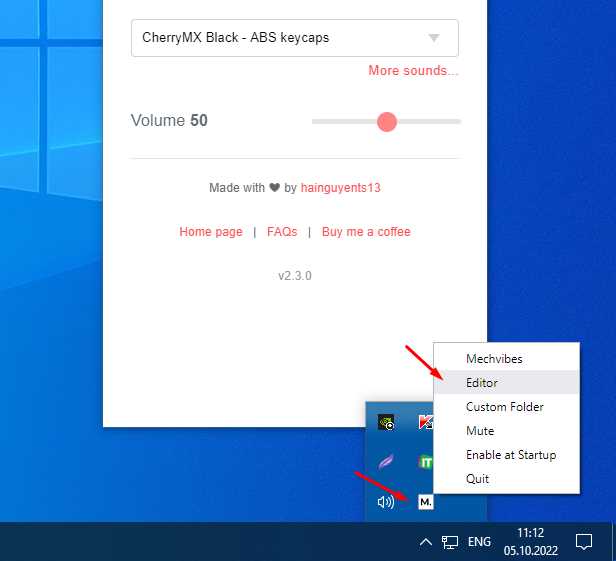616x561 pixels.
Task: Select Mechvibes in the tray context menu
Action: click(x=506, y=359)
